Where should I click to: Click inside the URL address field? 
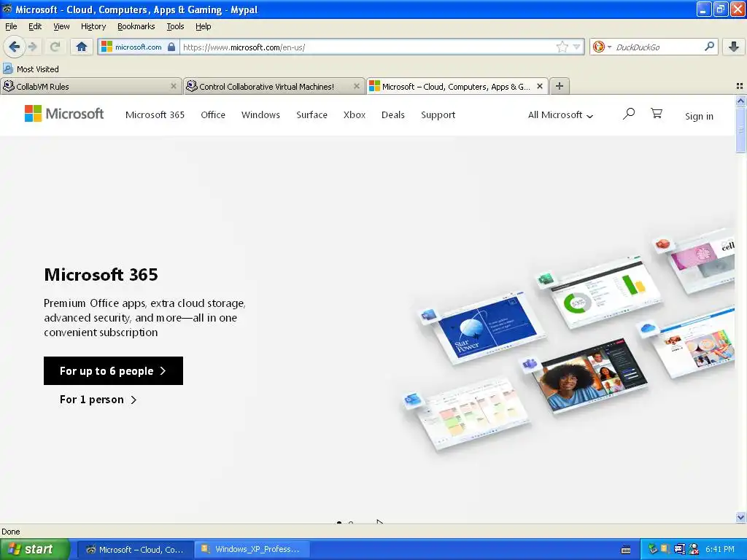[367, 47]
